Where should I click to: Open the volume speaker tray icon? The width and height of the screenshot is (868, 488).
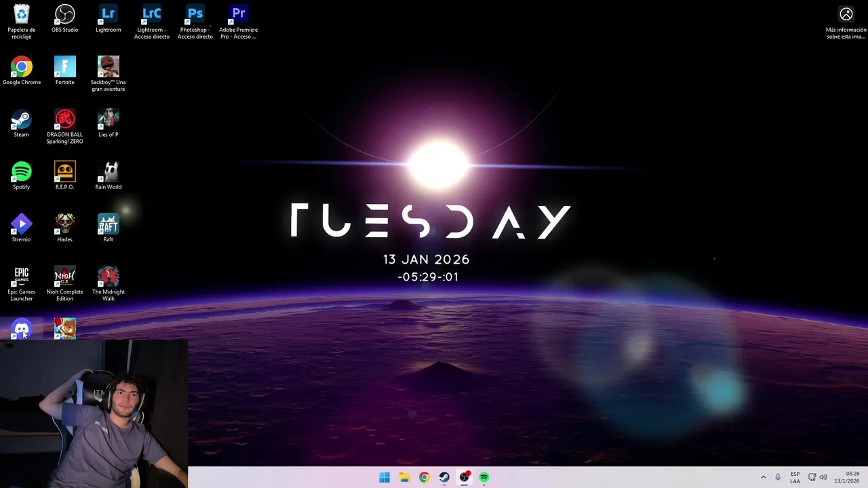pos(823,477)
